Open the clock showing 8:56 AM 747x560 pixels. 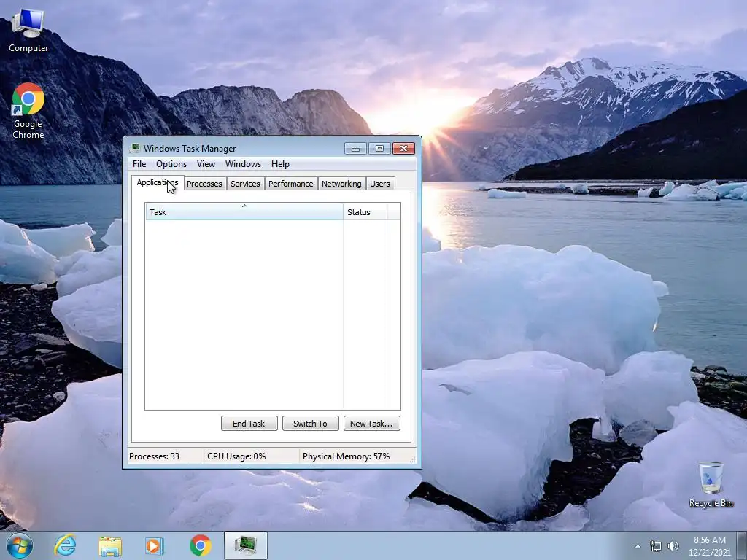(x=709, y=546)
